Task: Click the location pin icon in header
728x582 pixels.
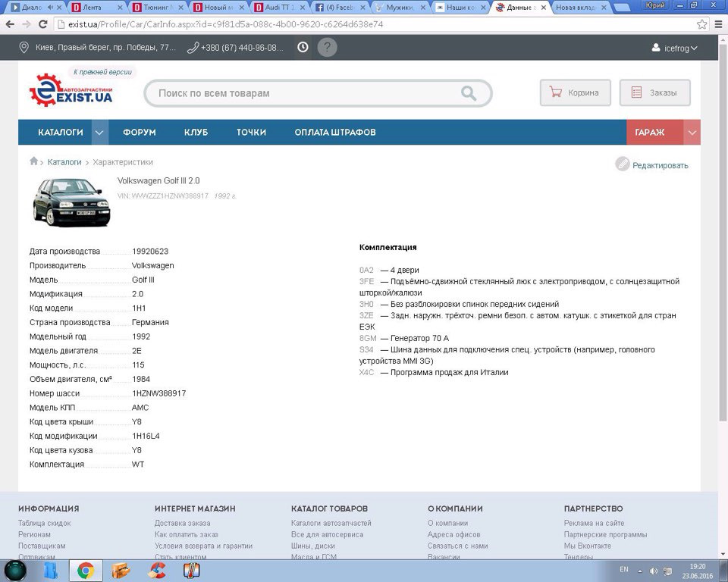Action: 24,47
